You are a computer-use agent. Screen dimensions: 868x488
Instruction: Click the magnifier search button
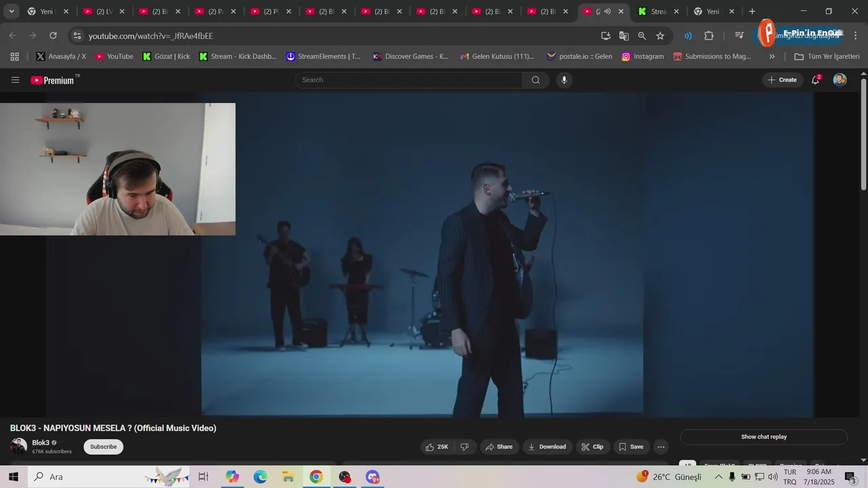[536, 80]
